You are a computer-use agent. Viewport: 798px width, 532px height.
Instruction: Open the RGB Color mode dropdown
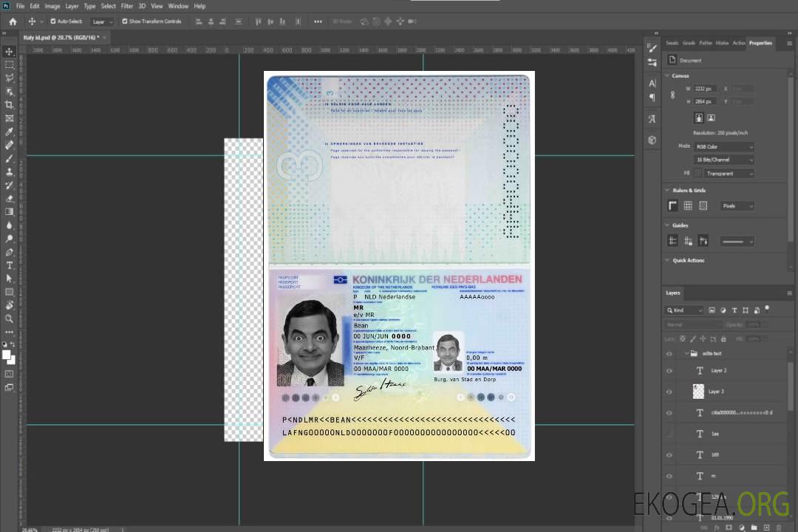(724, 146)
